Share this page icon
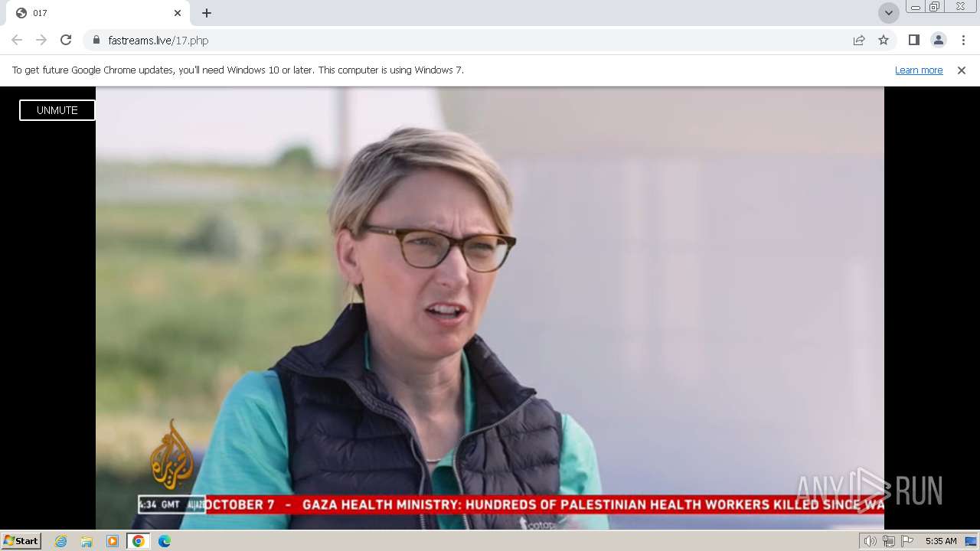The image size is (980, 551). click(x=859, y=40)
